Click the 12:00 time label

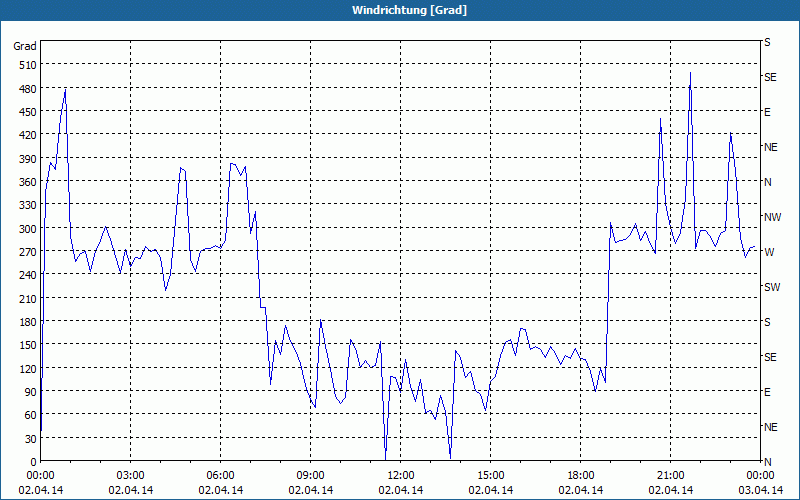(401, 476)
